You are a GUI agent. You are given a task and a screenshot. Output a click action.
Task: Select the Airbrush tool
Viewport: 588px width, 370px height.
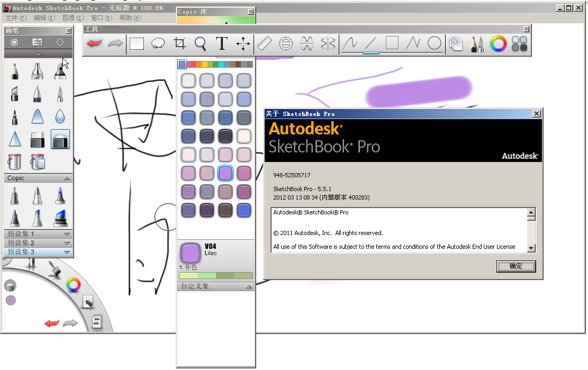(37, 71)
